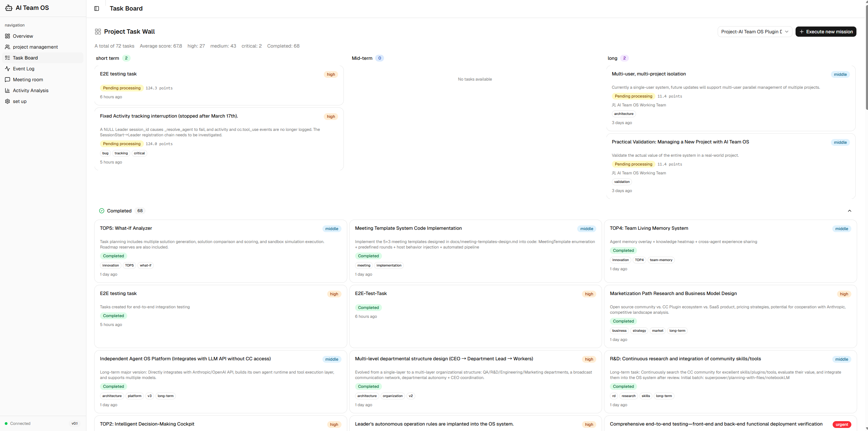Collapse the Completed section using the chevron
Viewport: 868px width, 431px height.
(849, 211)
